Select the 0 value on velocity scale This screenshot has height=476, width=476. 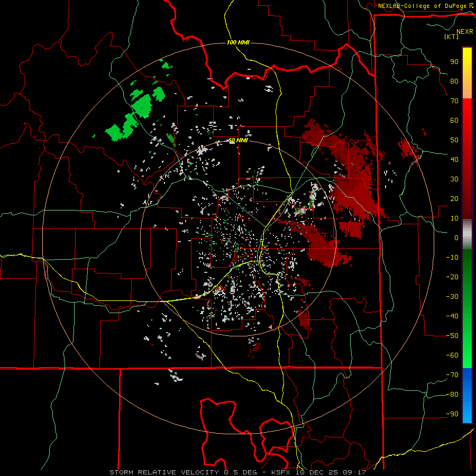click(456, 237)
